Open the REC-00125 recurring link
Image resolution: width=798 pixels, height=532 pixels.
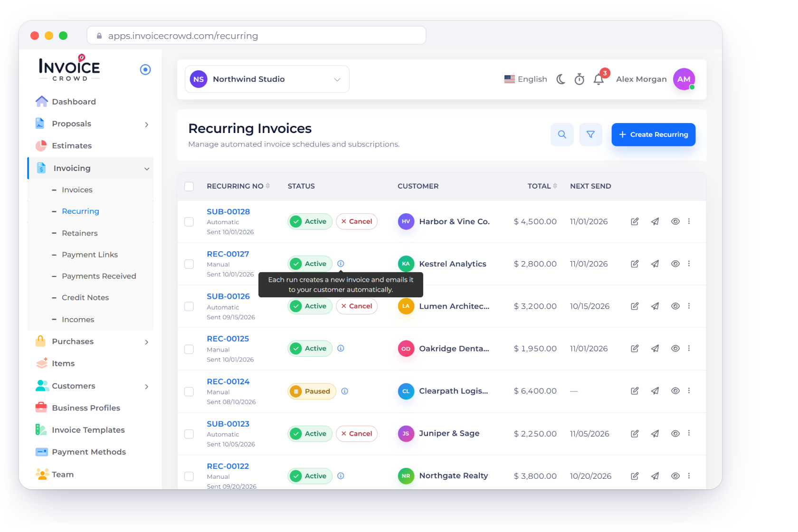pos(228,339)
